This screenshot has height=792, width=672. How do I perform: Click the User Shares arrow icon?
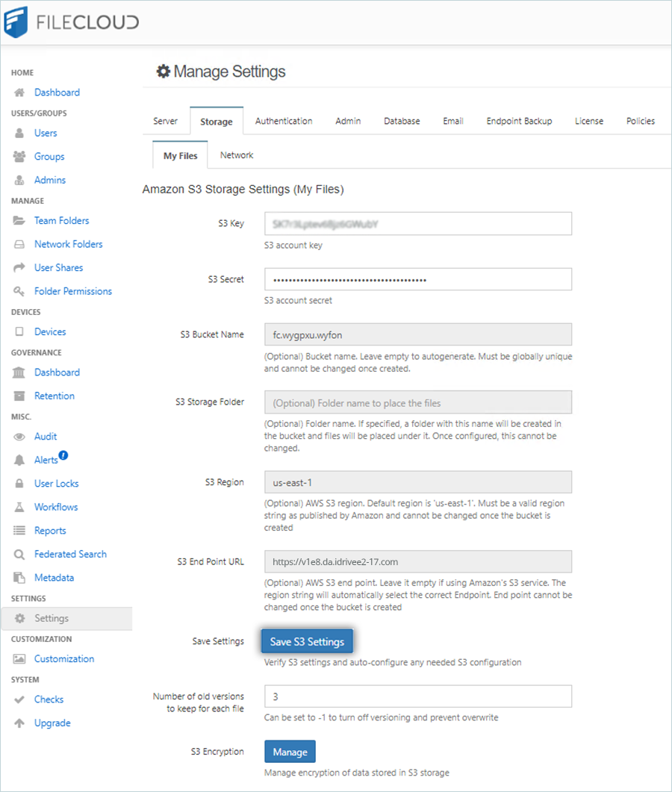click(19, 268)
